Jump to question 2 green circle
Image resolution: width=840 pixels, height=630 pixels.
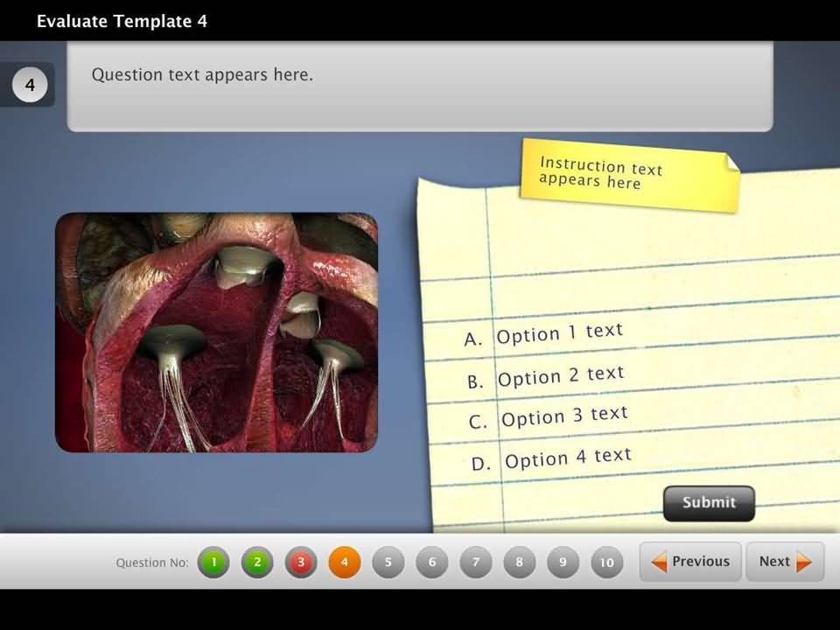click(257, 563)
